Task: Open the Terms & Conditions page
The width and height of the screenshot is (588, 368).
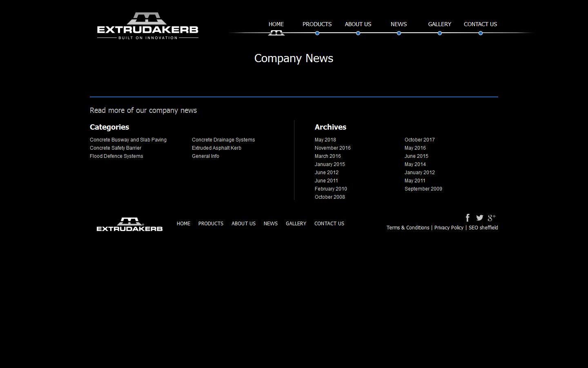Action: (x=408, y=228)
